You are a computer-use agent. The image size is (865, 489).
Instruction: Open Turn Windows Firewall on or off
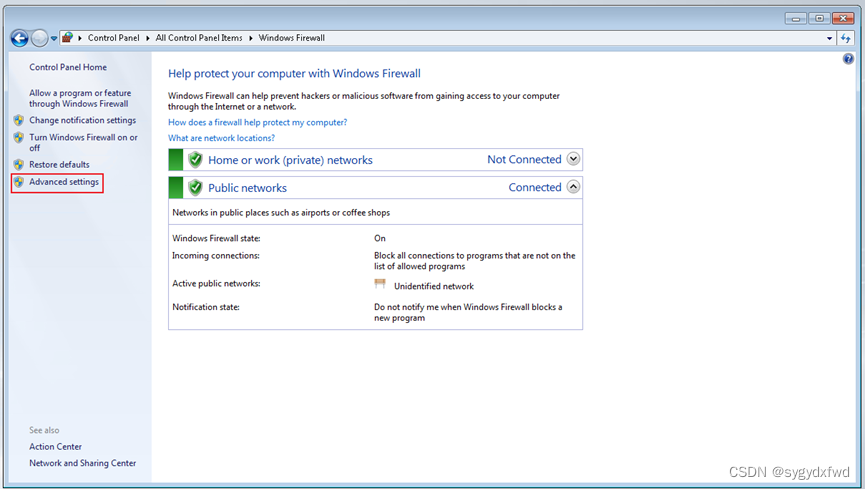83,142
